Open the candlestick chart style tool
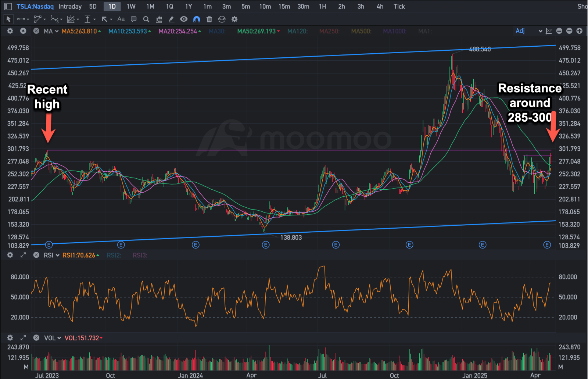 pyautogui.click(x=159, y=19)
